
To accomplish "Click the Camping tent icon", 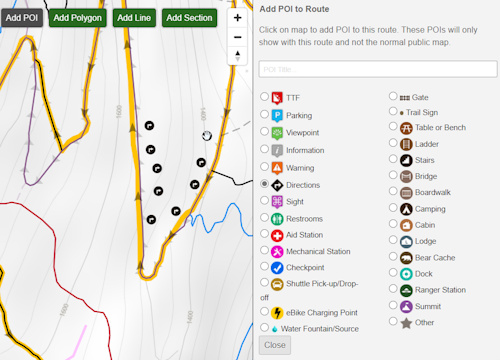I will (406, 209).
